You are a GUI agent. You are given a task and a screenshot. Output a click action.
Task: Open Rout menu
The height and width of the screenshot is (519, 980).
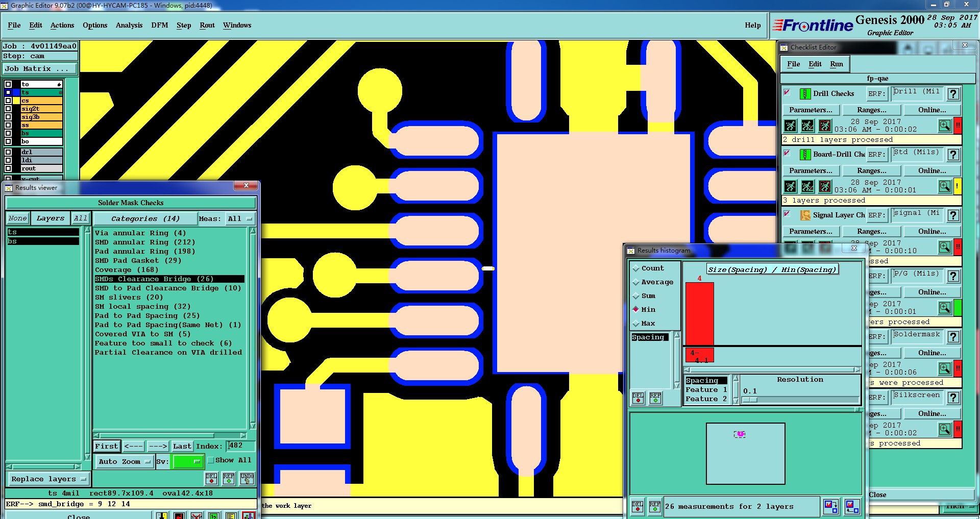[x=207, y=25]
